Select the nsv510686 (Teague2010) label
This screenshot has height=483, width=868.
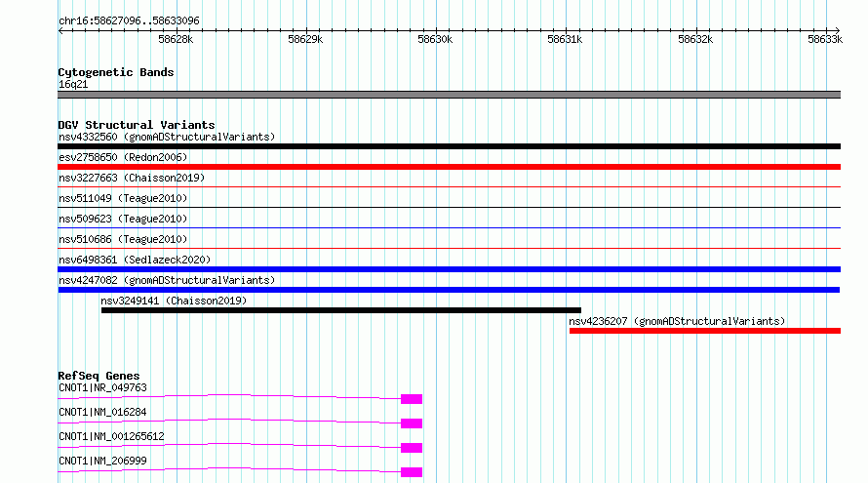pyautogui.click(x=123, y=239)
